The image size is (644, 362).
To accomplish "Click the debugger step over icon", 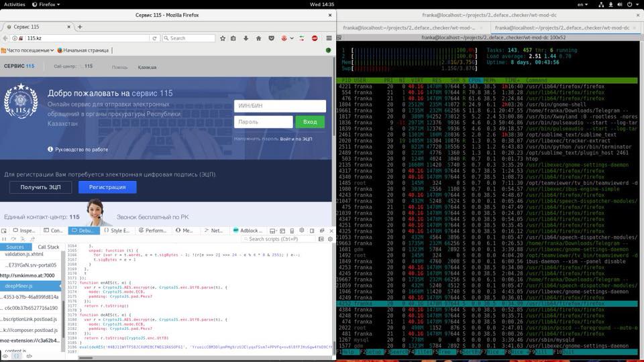I will [x=13, y=239].
